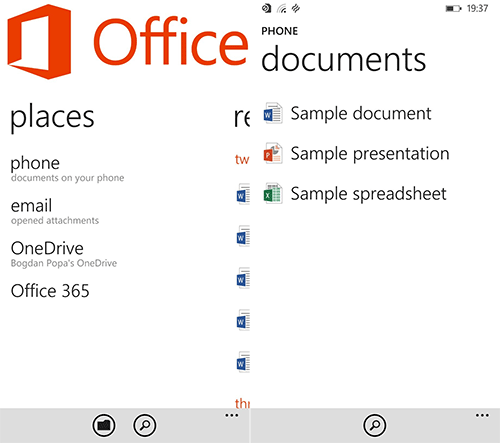Open Sample document
The height and width of the screenshot is (443, 500).
pyautogui.click(x=361, y=113)
